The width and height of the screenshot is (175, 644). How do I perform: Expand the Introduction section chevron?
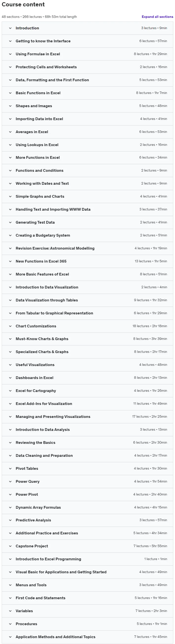coord(10,28)
